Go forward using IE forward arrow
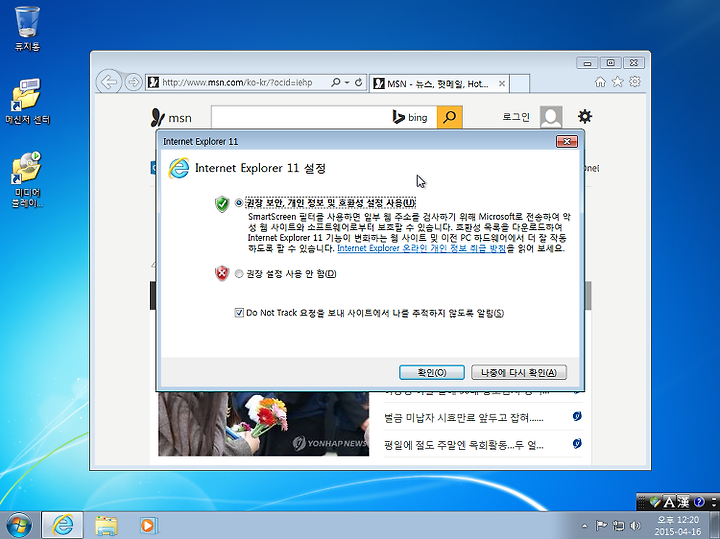The image size is (720, 539). tap(133, 83)
